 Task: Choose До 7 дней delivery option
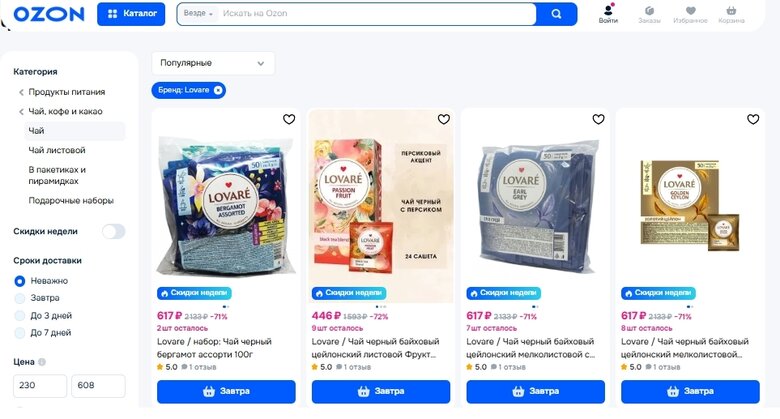pyautogui.click(x=20, y=332)
